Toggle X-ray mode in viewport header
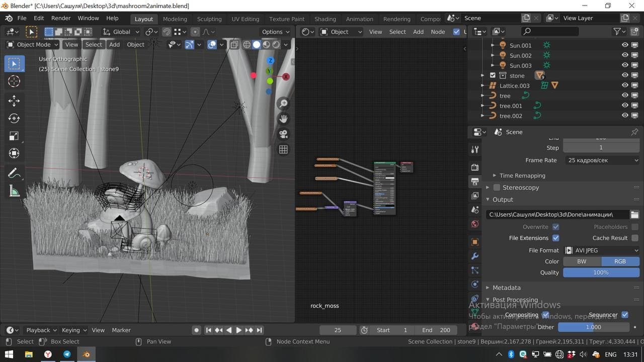 (234, 45)
